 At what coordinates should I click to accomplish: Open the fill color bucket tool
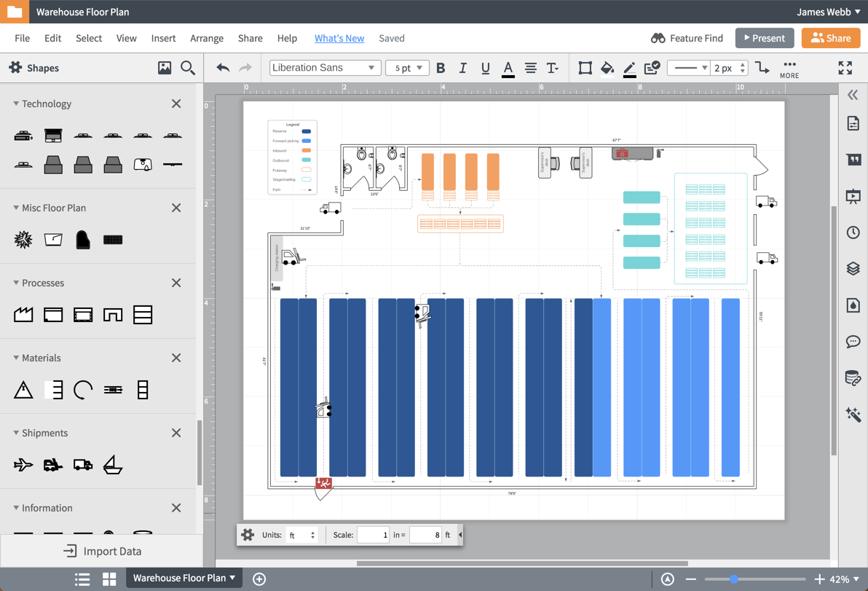[x=607, y=68]
